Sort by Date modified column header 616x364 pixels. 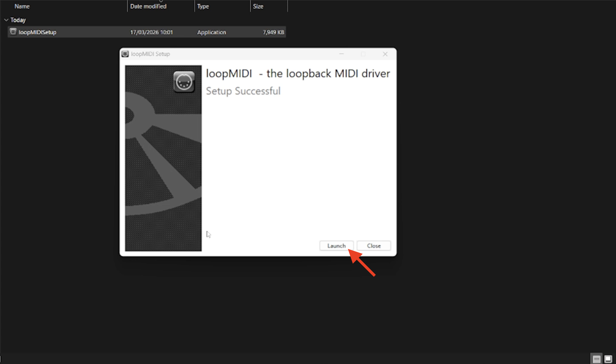coord(148,6)
